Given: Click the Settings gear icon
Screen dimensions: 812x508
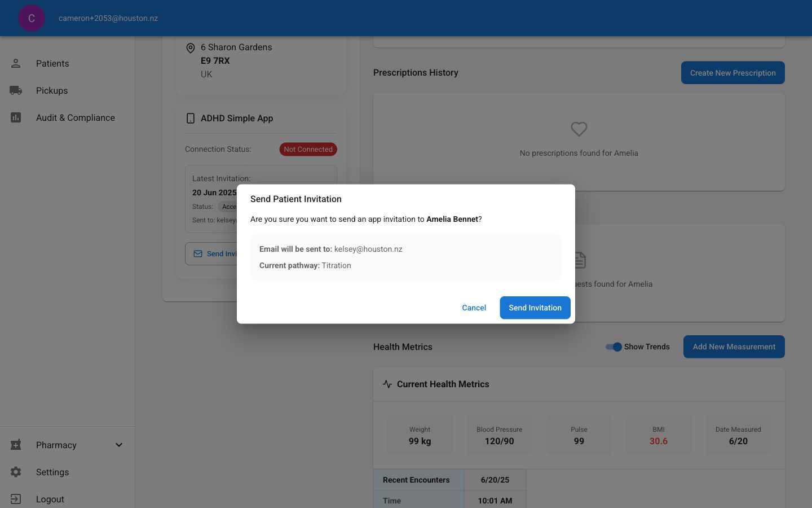Looking at the screenshot, I should (x=16, y=472).
